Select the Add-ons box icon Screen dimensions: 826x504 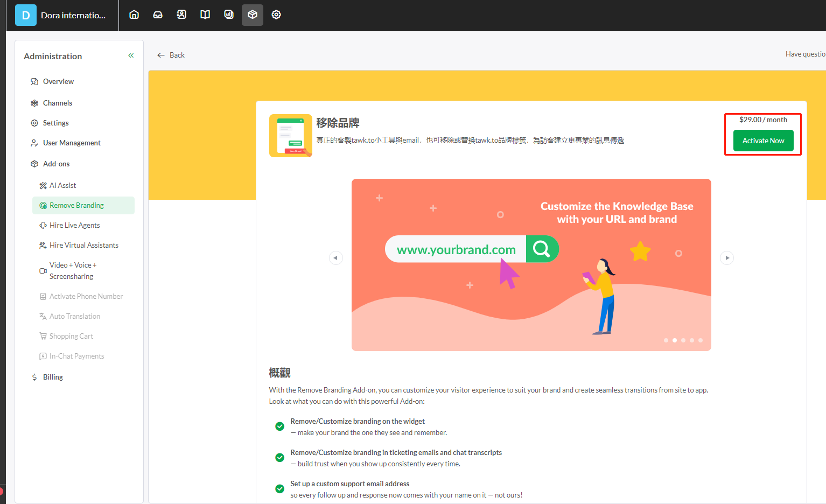tap(253, 15)
